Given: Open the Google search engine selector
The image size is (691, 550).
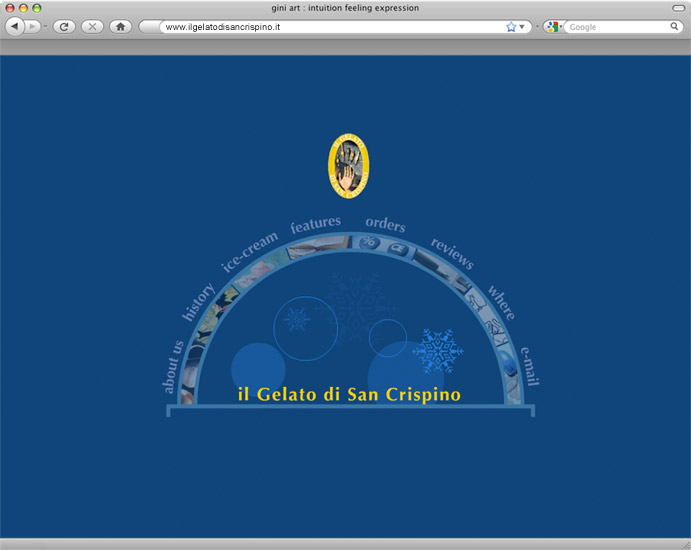Looking at the screenshot, I should tap(552, 27).
